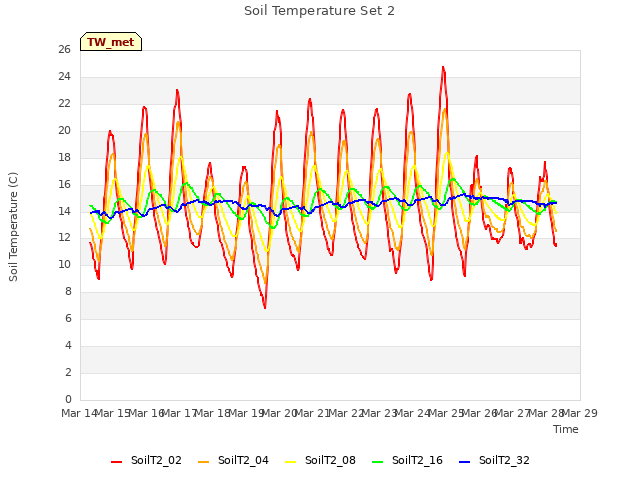Select the SoilT2_32 legend label
640x480 pixels.
[x=504, y=460]
